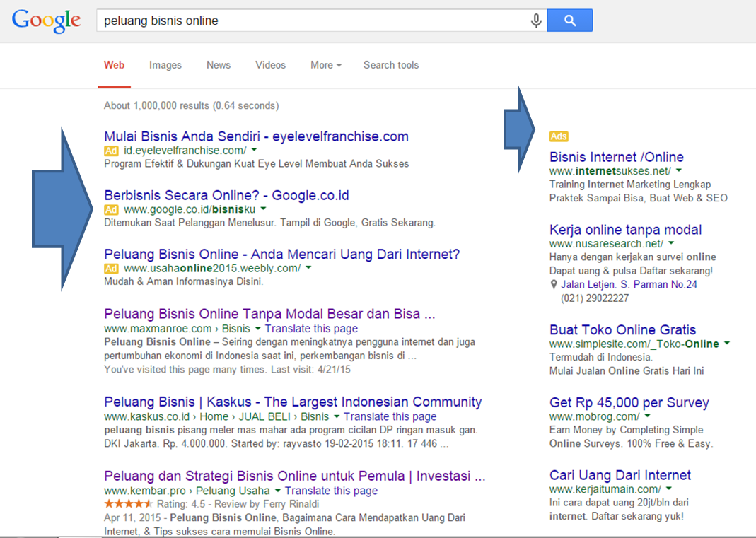The width and height of the screenshot is (756, 538).
Task: Open Bisnis Internet /Online sidebar ad
Action: click(617, 157)
